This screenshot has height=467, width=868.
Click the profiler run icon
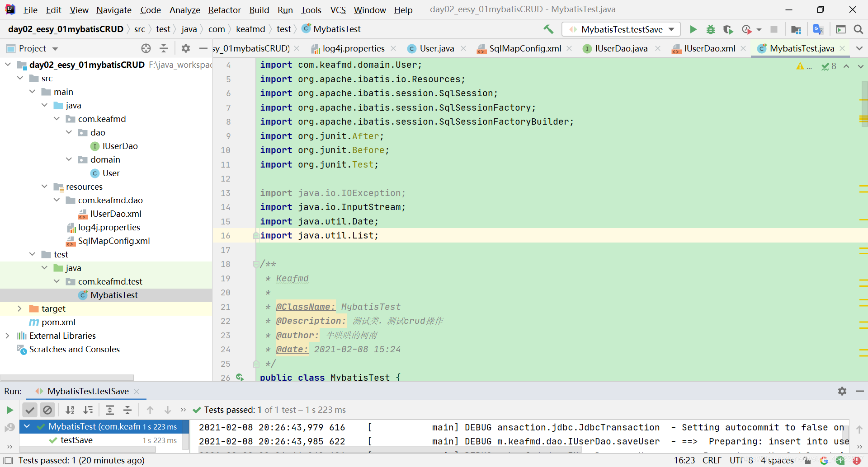pyautogui.click(x=747, y=29)
